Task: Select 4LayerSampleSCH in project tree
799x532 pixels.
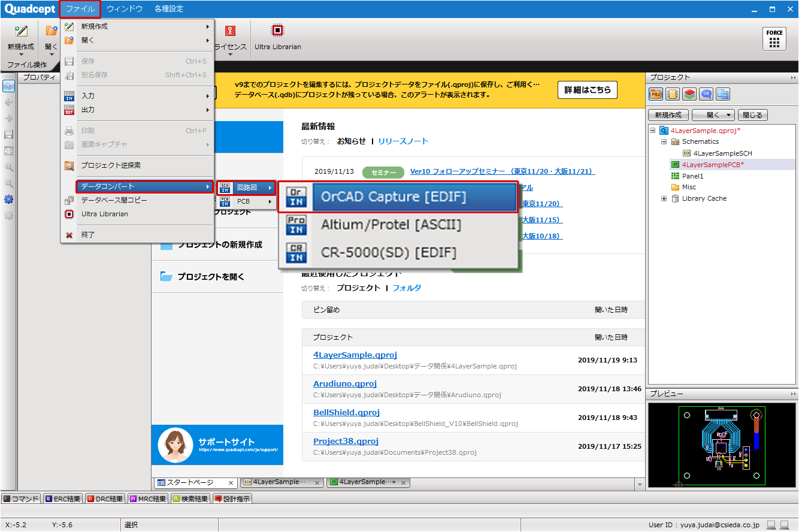Action: (x=722, y=153)
